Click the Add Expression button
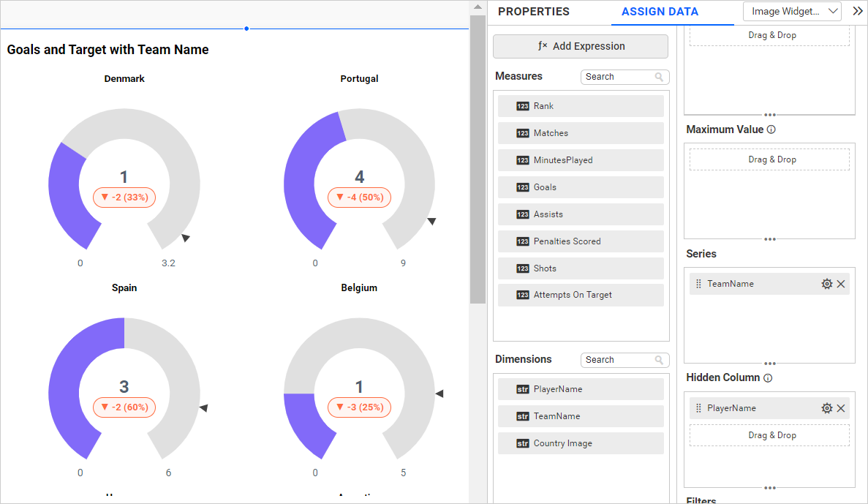Viewport: 868px width, 504px height. 581,46
